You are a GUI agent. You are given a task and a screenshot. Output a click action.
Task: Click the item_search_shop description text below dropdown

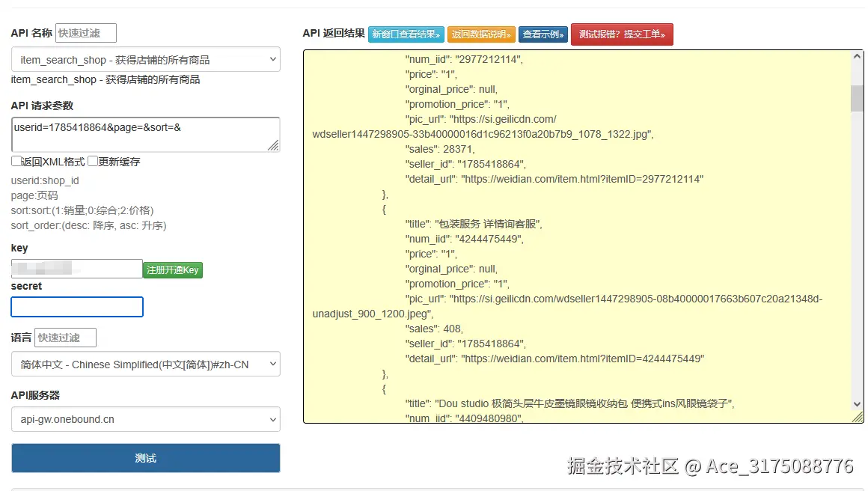[106, 79]
